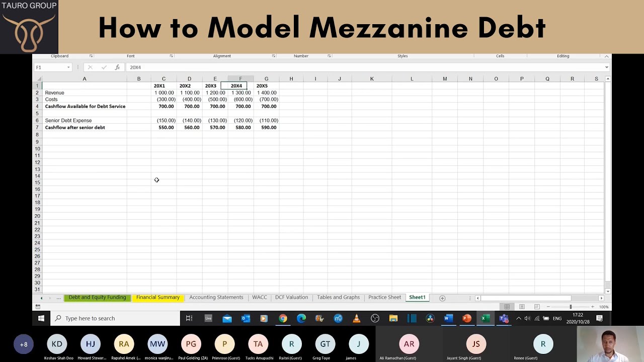The height and width of the screenshot is (362, 644).
Task: Switch to Page Break Preview icon
Action: pyautogui.click(x=537, y=307)
